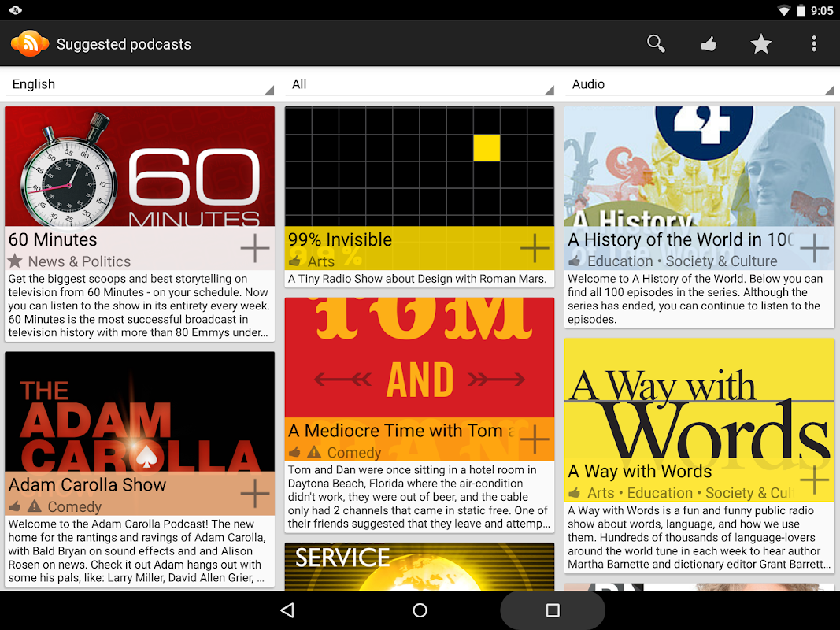Add A History of the World plus icon
Image resolution: width=840 pixels, height=630 pixels.
tap(814, 248)
